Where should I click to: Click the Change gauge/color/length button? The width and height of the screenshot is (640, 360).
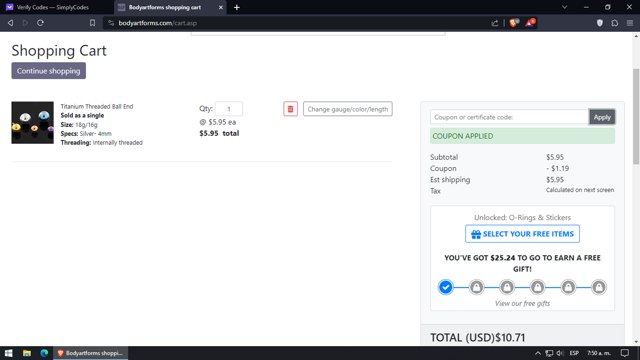pos(348,109)
